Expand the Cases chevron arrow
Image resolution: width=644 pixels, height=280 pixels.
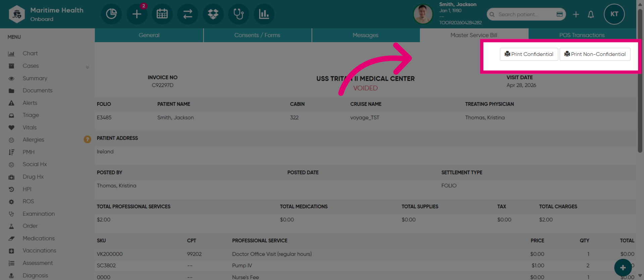click(87, 67)
